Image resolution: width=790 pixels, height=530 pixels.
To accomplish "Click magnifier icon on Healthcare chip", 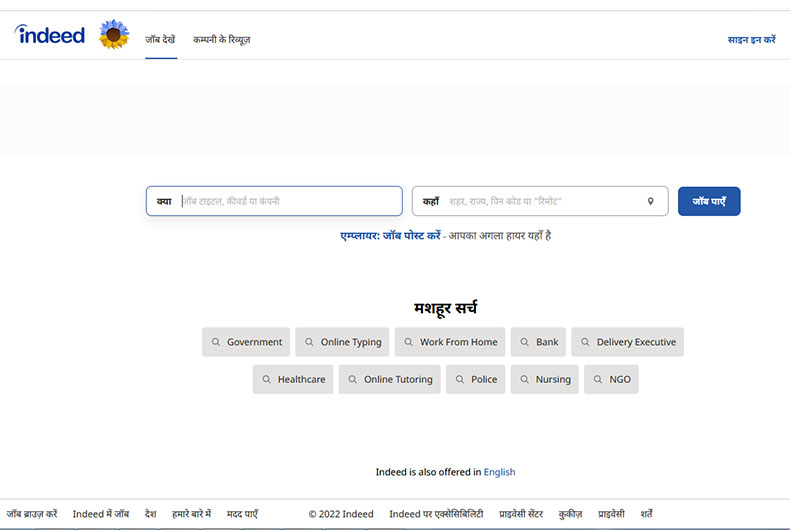I will [267, 379].
